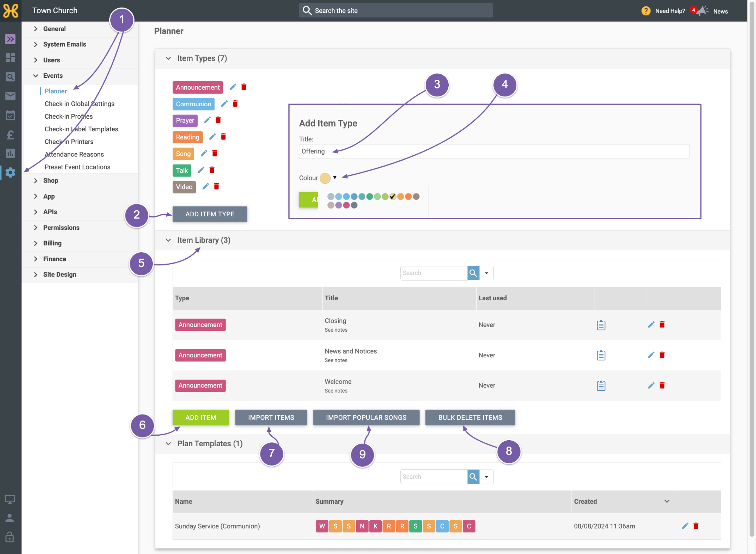Delete the Communion item type

pos(235,104)
